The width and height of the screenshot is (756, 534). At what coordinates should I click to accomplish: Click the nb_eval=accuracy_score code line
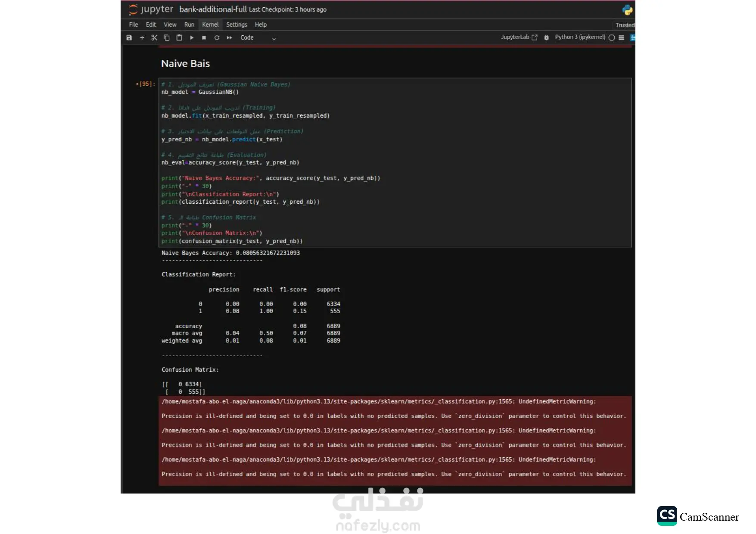click(230, 163)
